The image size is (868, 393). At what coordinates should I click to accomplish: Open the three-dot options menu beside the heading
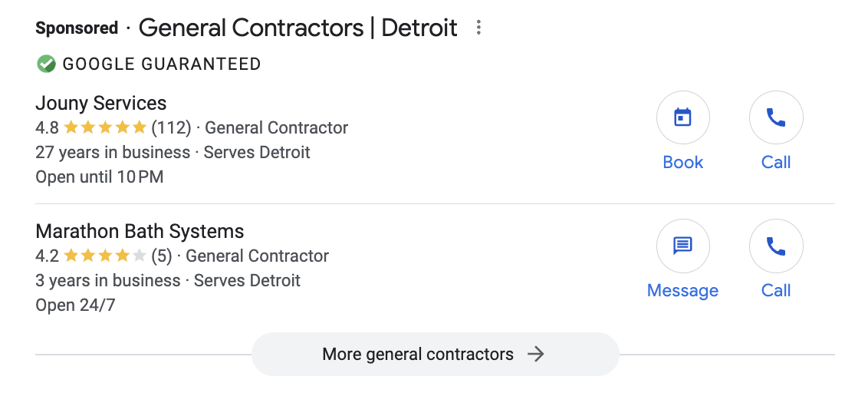(478, 28)
